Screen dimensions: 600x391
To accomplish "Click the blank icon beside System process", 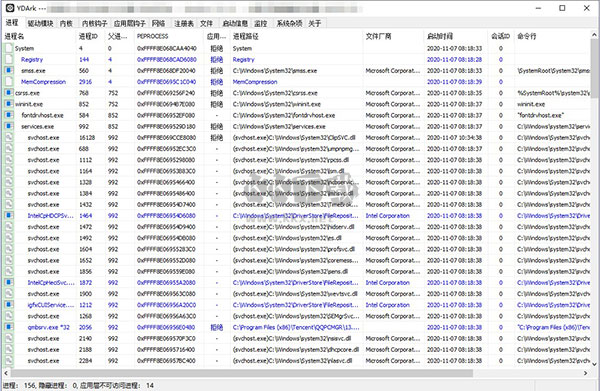I will pos(9,48).
